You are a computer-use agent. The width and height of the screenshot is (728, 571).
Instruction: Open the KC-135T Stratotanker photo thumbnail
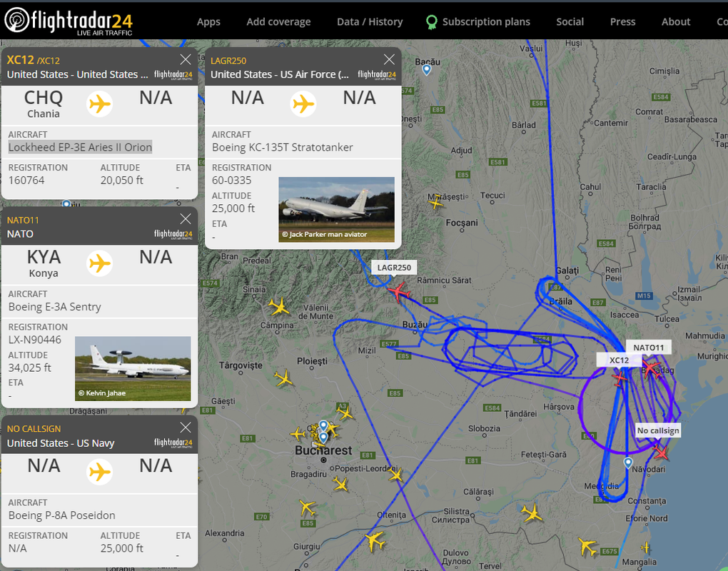click(x=337, y=209)
